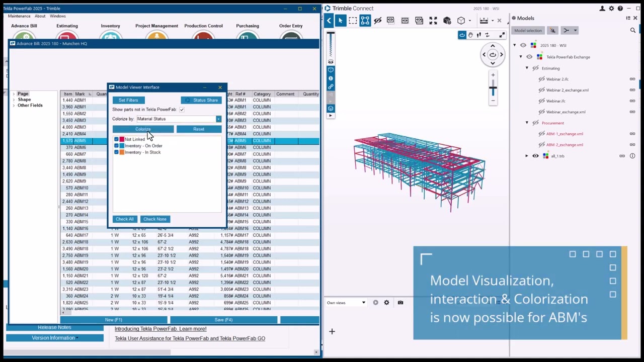The image size is (644, 362).
Task: Select the wireframe cube view icon
Action: (x=461, y=21)
